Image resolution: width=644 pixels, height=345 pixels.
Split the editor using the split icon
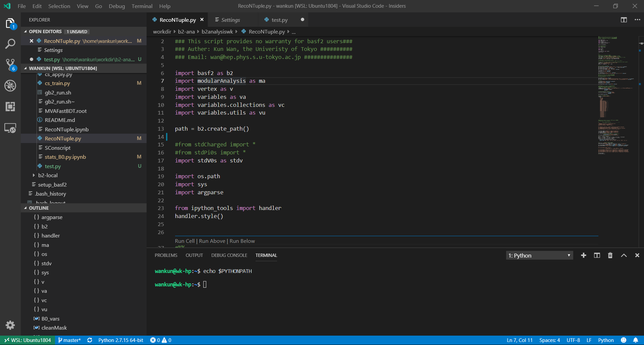(x=624, y=20)
